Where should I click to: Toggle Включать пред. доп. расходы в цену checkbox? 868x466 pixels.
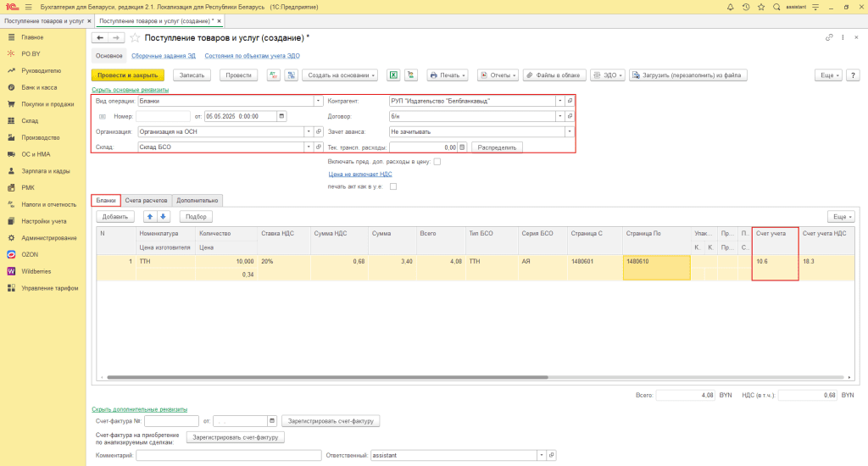(437, 162)
